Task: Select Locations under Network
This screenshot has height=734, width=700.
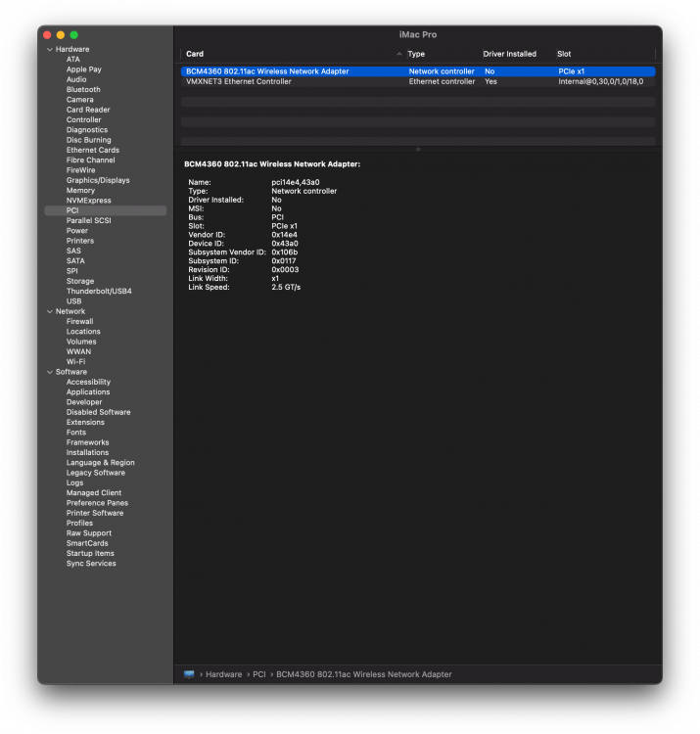Action: [x=83, y=332]
